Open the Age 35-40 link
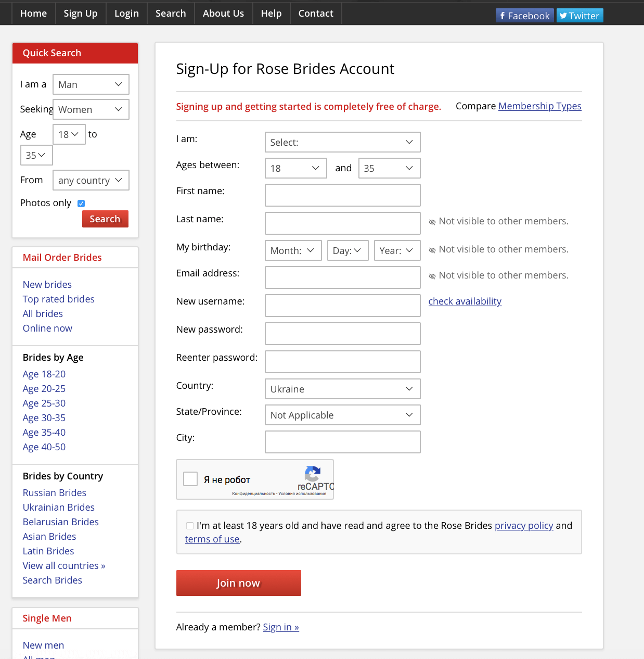Viewport: 644px width, 659px height. pos(44,433)
